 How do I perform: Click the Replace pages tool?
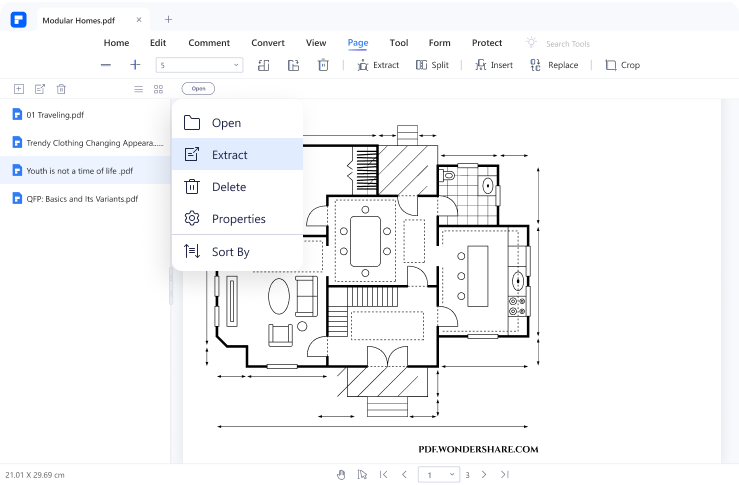pos(554,65)
